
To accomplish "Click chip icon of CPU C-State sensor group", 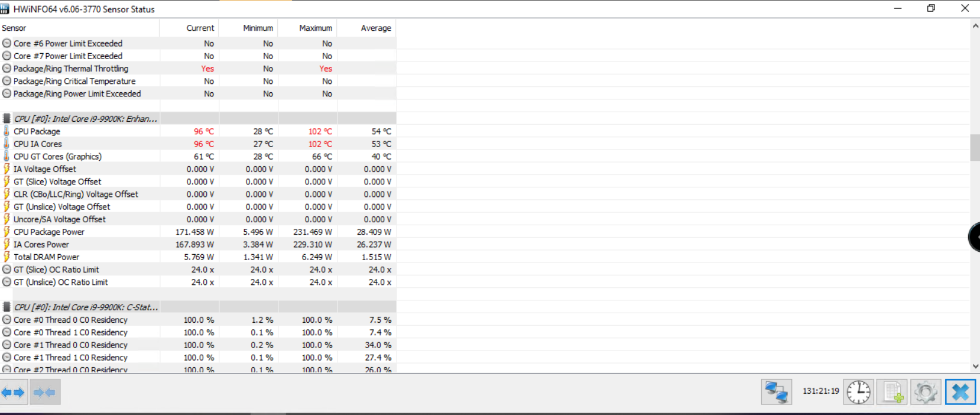I will click(7, 307).
